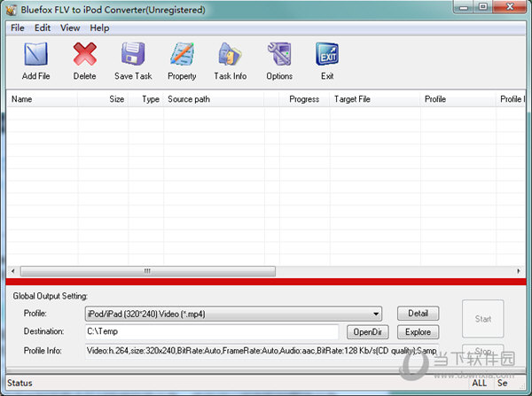This screenshot has height=396, width=532.
Task: Open the Help menu
Action: click(99, 27)
